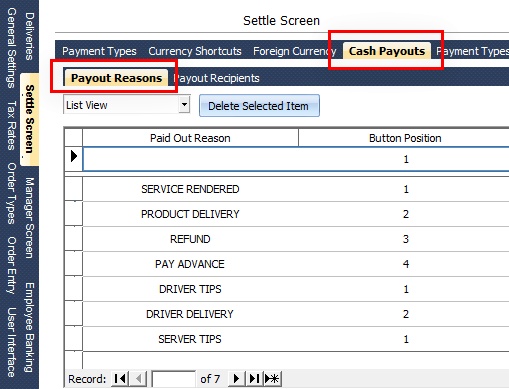Open Foreign Currency tab
509x389 pixels.
[x=295, y=51]
